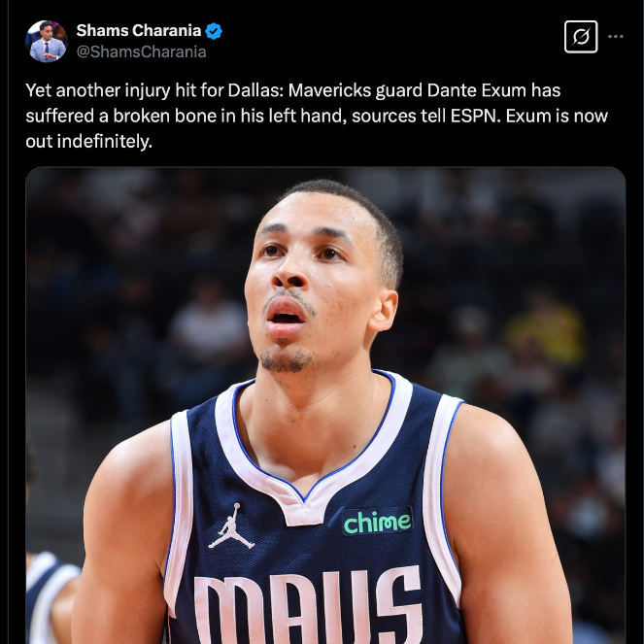Click the word 'ESPN' in the tweet

475,117
